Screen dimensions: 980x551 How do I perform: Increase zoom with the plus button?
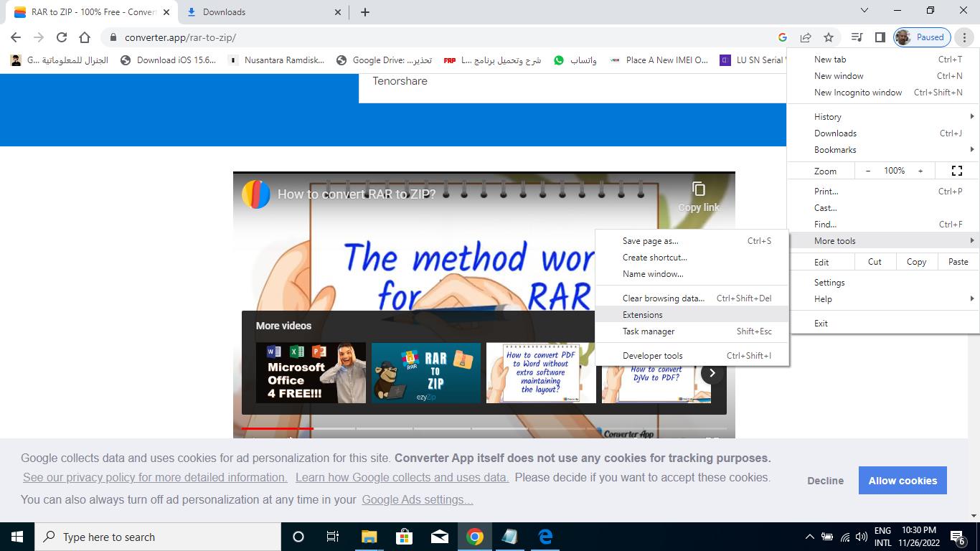920,171
